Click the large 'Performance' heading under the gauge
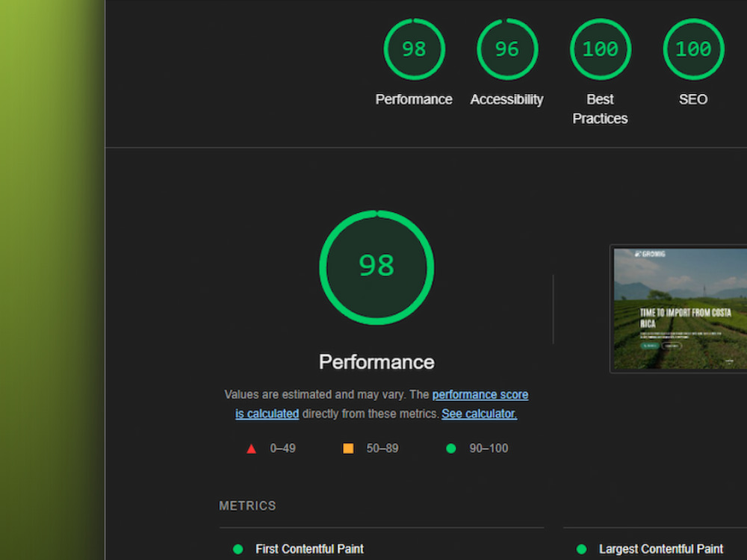 click(376, 362)
